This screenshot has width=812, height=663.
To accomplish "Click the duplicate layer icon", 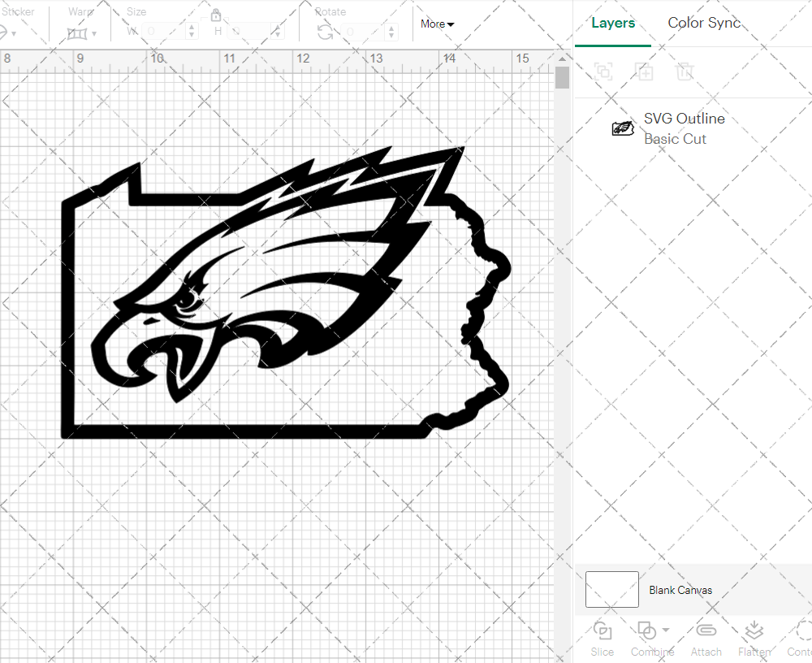I will pos(644,71).
